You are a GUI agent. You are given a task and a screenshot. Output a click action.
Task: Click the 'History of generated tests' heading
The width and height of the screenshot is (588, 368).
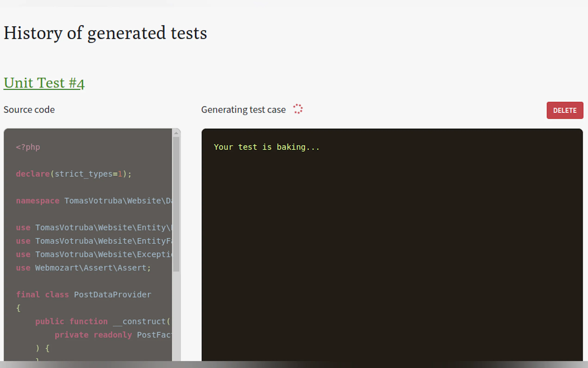[105, 33]
